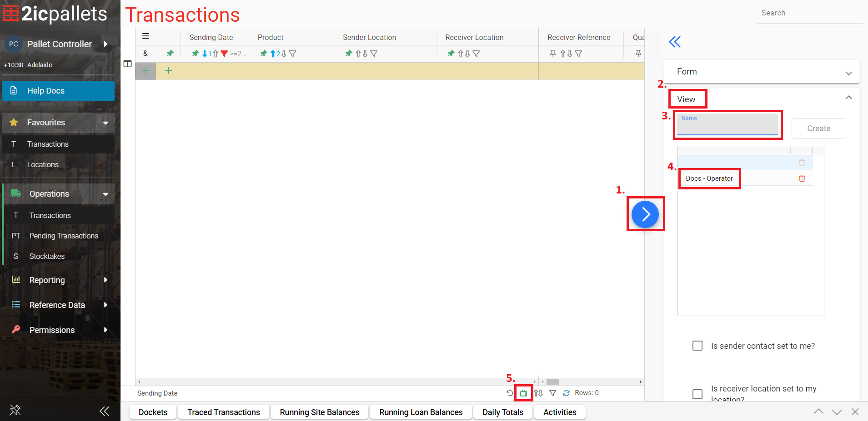
Task: Delete the Docs - Operator view
Action: coord(802,178)
